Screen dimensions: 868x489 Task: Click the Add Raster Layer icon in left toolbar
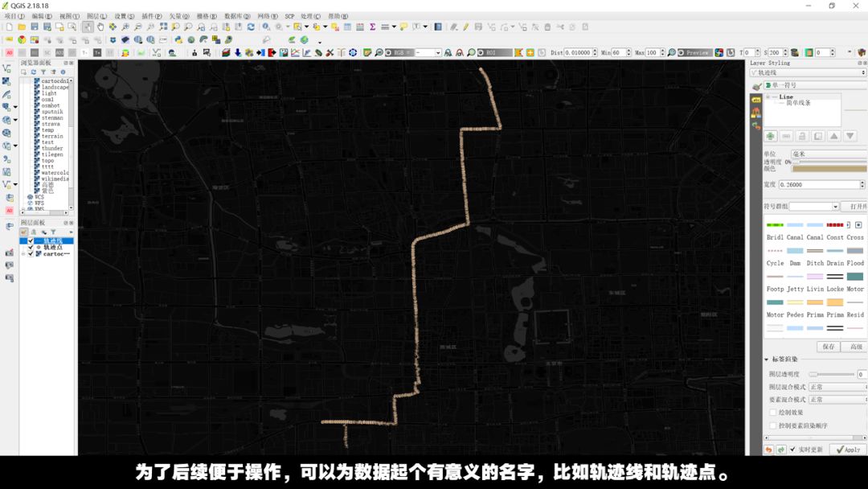coord(6,81)
